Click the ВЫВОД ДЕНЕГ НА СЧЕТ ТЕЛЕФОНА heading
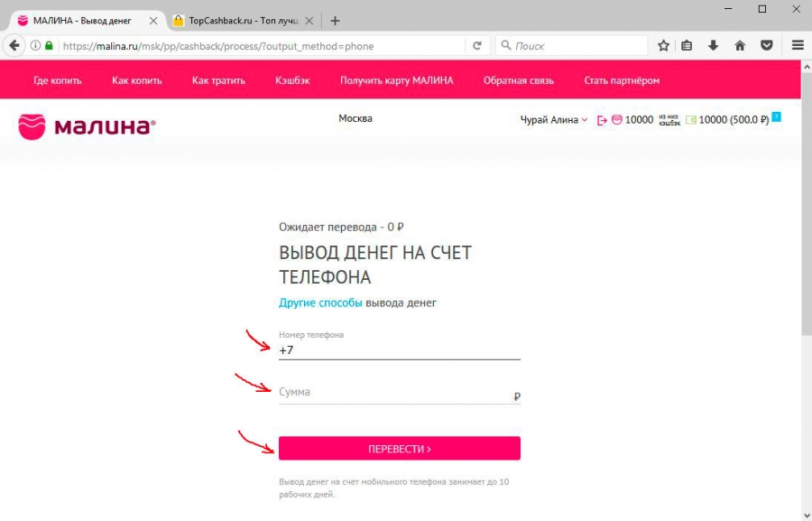812x521 pixels. (x=375, y=265)
